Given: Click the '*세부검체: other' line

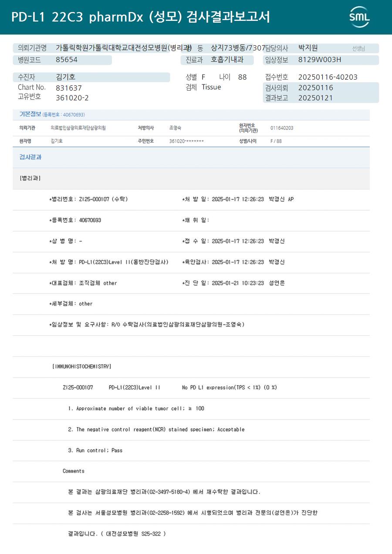Looking at the screenshot, I should (71, 304).
